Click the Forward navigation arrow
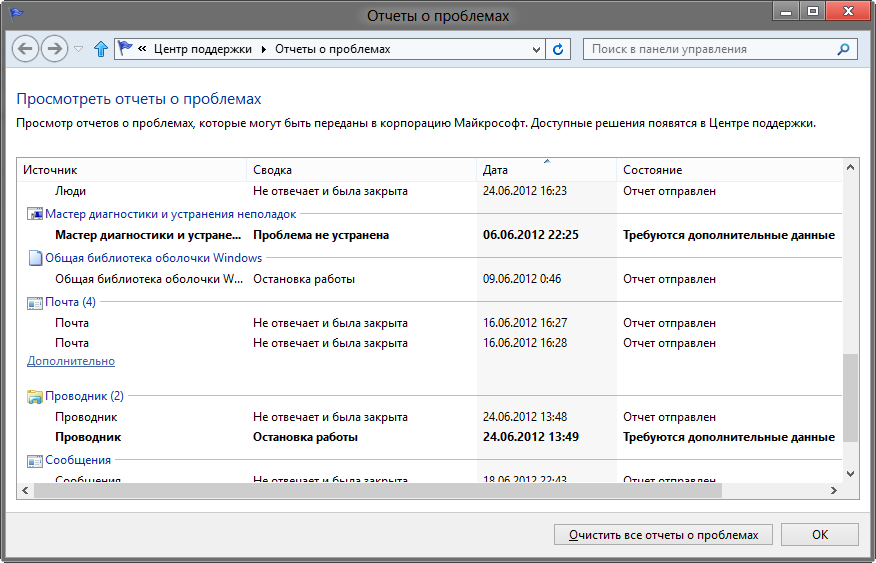 (54, 49)
